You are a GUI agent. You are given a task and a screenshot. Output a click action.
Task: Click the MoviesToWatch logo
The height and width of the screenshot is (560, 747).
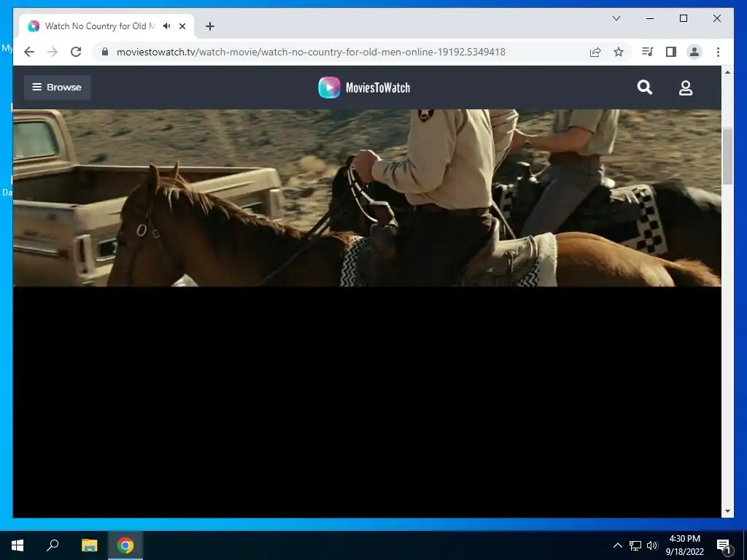[365, 87]
